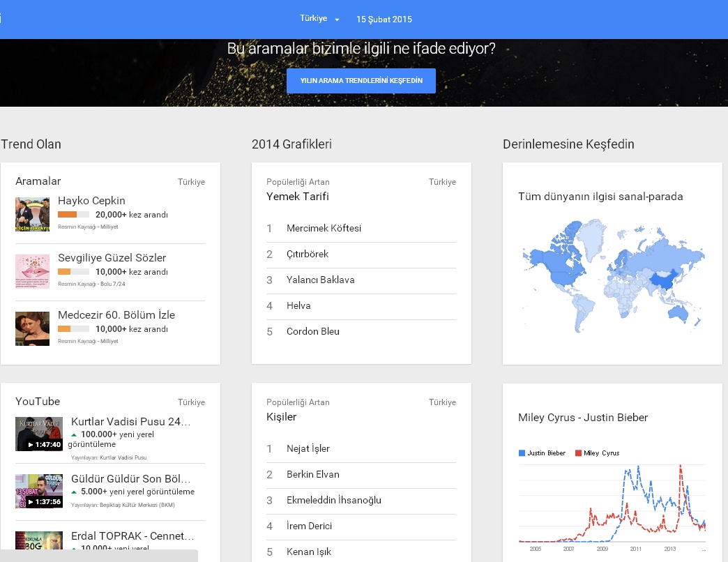Click Erdal TOPRAK - Cennet video title
728x562 pixels.
pos(130,536)
